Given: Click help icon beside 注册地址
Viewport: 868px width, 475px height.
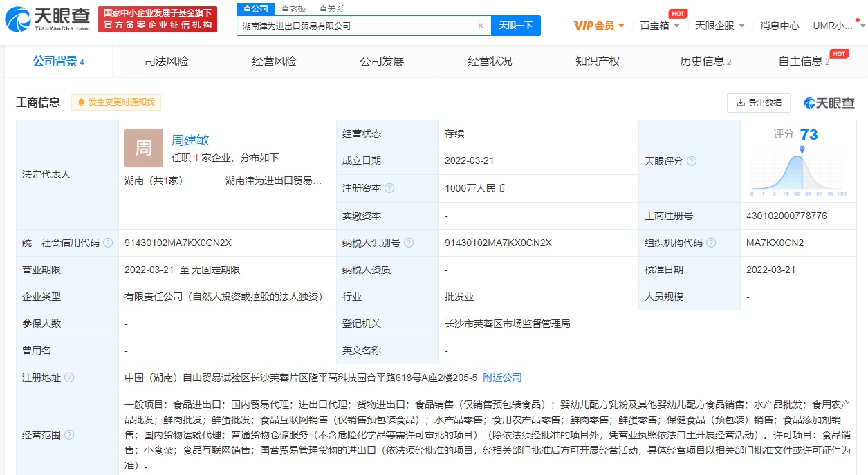Looking at the screenshot, I should [x=68, y=378].
